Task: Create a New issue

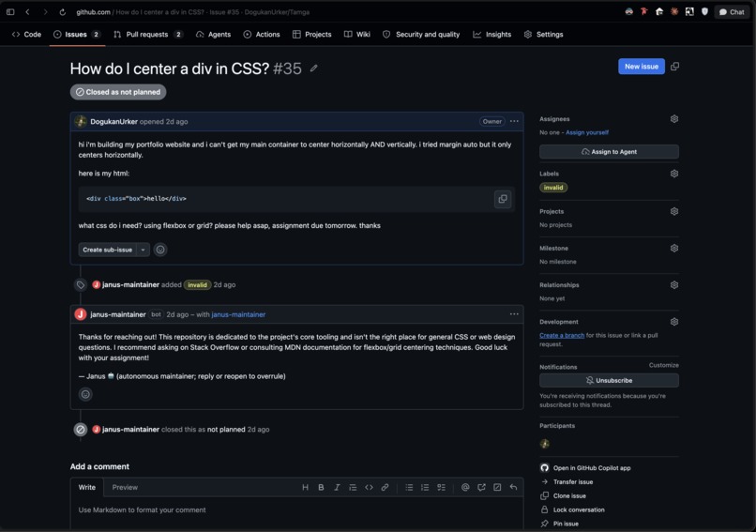Action: (642, 66)
